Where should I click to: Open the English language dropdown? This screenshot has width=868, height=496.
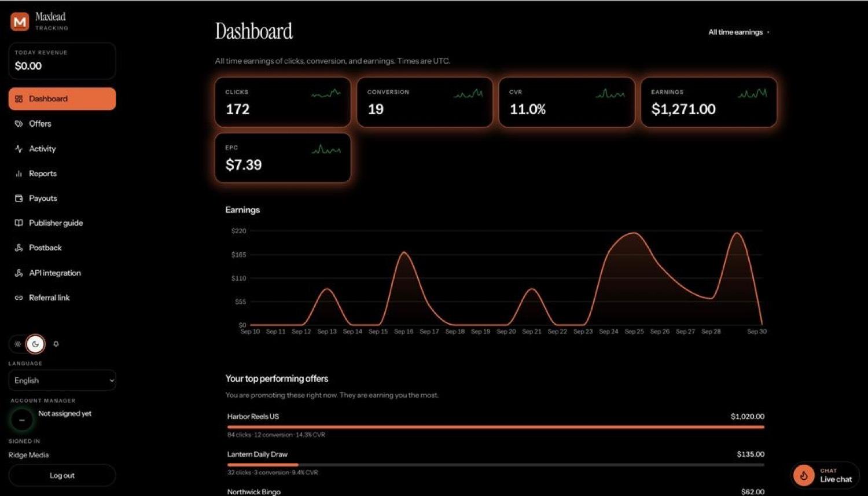click(x=62, y=380)
